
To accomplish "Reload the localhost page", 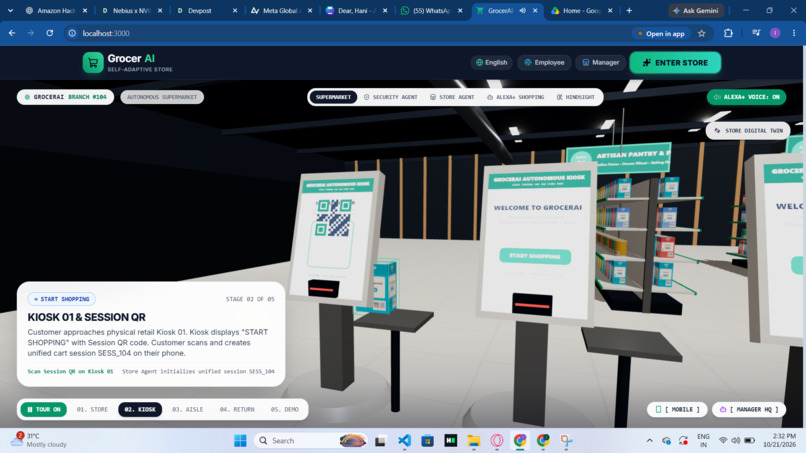I will pos(49,33).
